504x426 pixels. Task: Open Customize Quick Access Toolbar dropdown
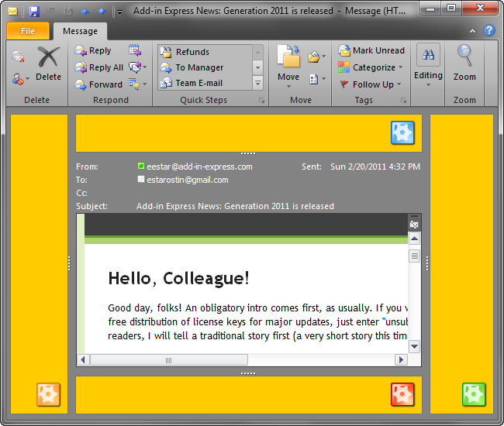[x=119, y=12]
